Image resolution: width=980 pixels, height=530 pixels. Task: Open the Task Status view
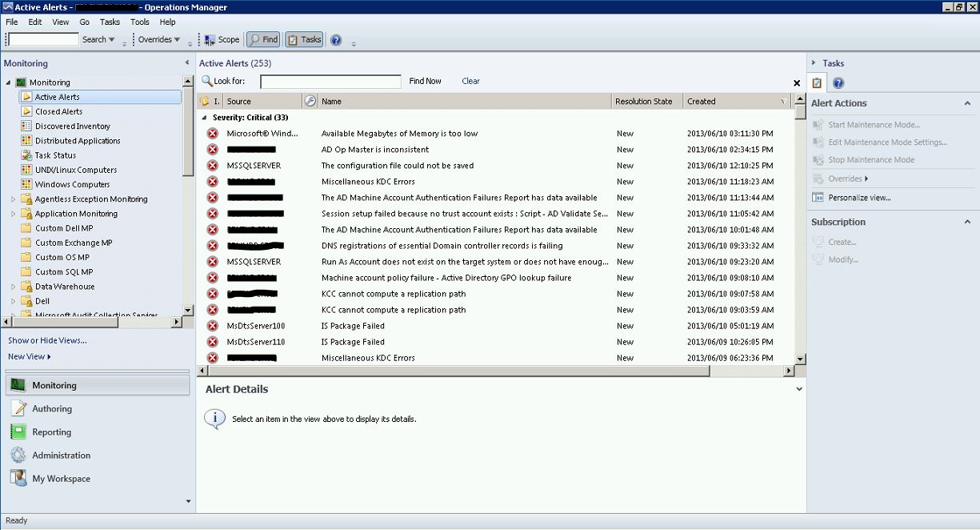(x=55, y=155)
